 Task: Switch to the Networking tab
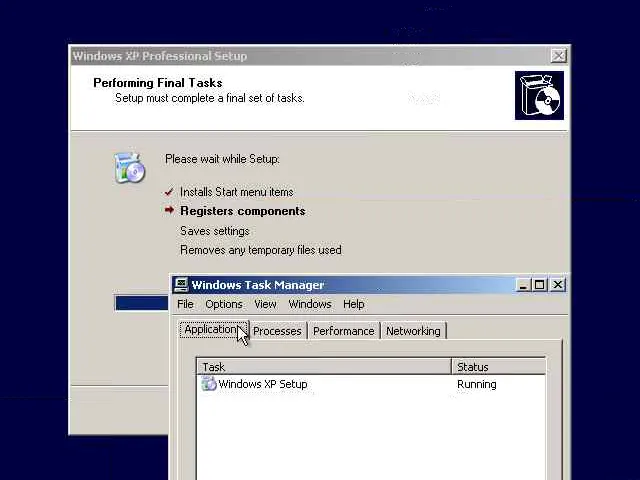click(413, 331)
